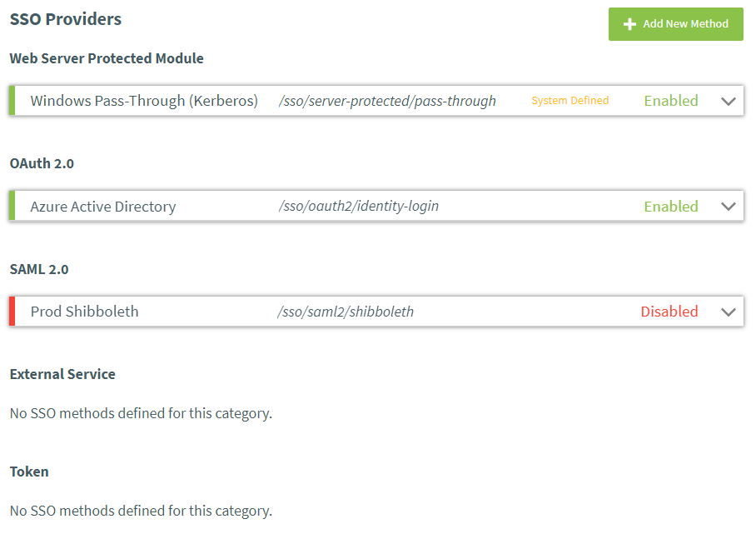The width and height of the screenshot is (756, 534).
Task: Click Disabled status on Prod Shibboleth
Action: pos(669,312)
